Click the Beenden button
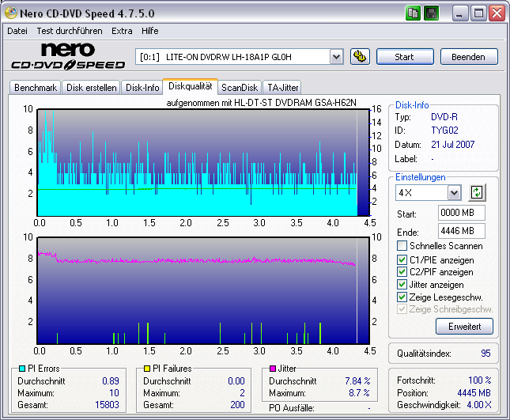Viewport: 510px width, 420px height. coord(469,57)
